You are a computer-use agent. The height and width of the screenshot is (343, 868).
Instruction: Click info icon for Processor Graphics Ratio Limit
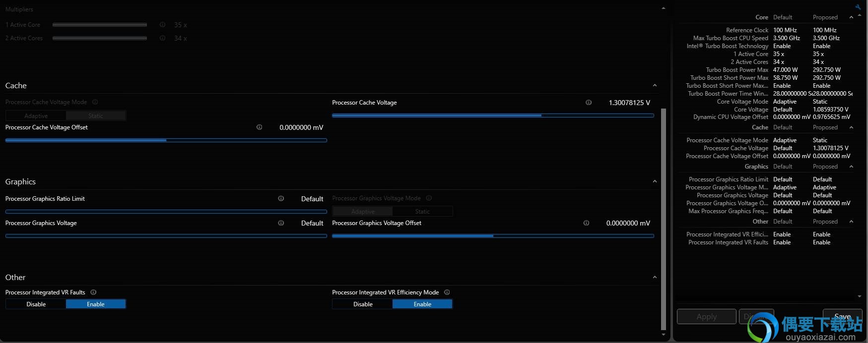click(x=281, y=199)
